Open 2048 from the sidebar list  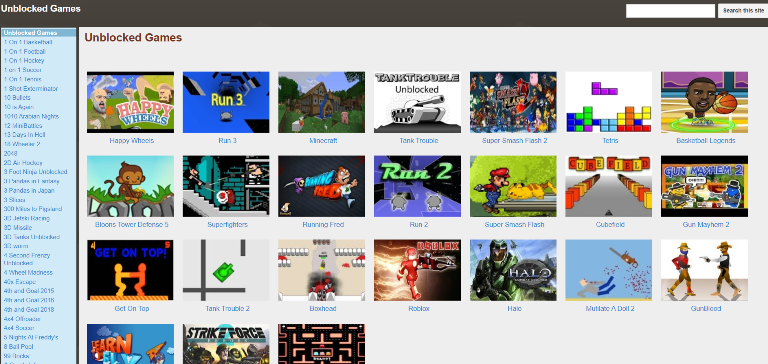pos(10,153)
